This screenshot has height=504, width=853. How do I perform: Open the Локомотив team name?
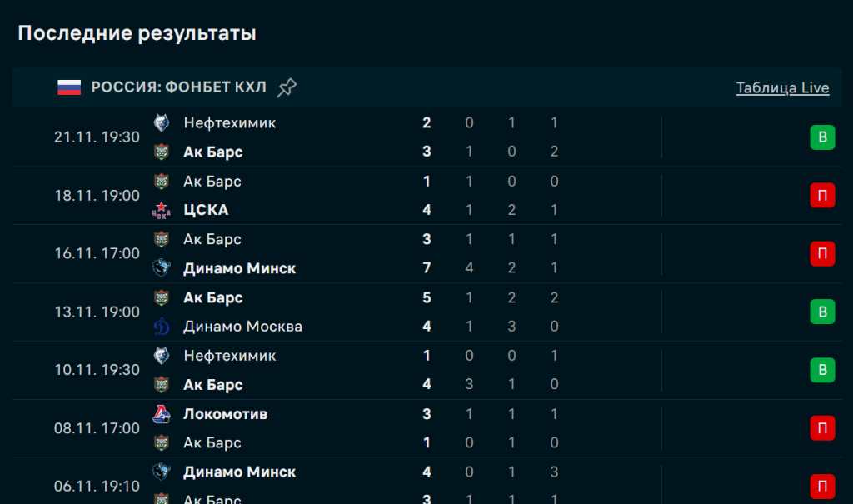coord(225,414)
